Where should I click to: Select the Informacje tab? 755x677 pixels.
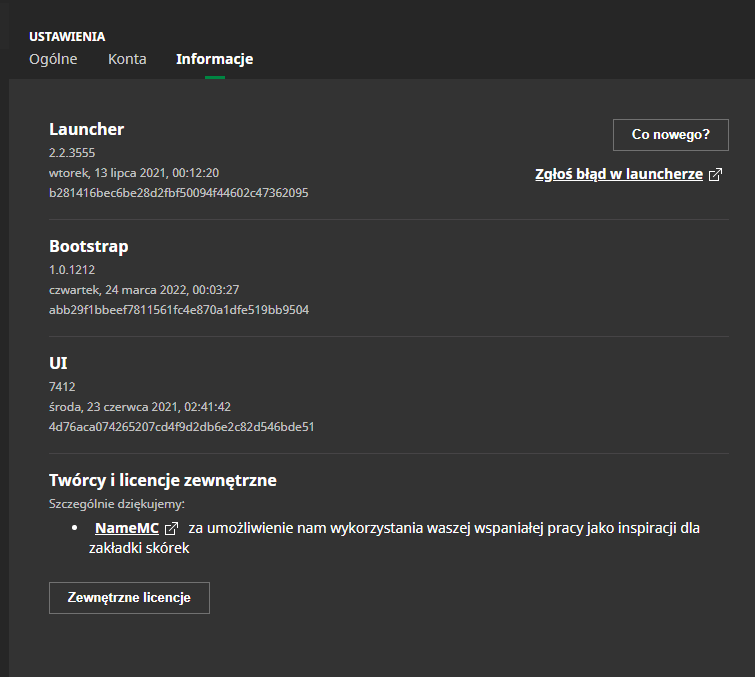[215, 59]
